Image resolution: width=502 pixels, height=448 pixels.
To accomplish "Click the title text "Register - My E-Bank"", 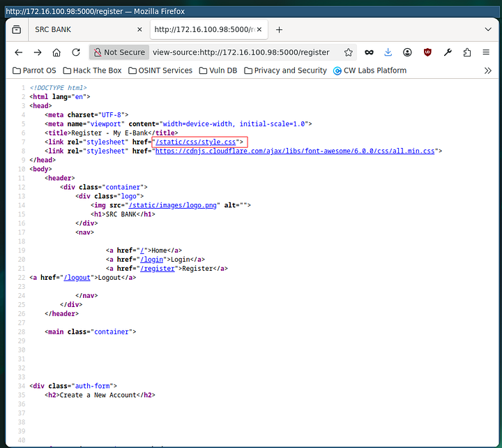I will pos(109,133).
